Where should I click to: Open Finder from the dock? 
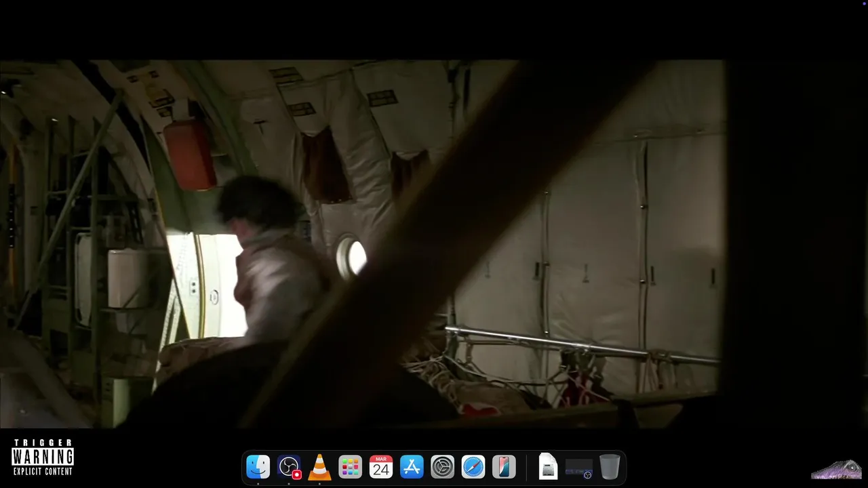(x=258, y=467)
